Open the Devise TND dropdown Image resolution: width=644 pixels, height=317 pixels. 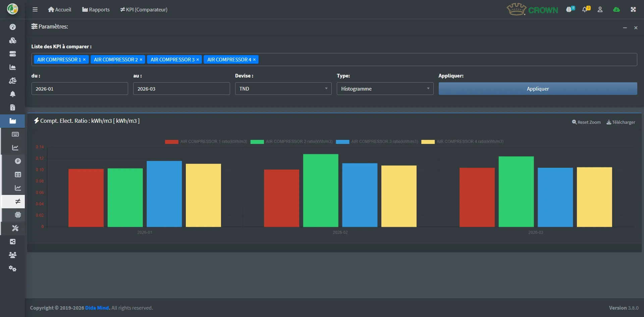(283, 89)
